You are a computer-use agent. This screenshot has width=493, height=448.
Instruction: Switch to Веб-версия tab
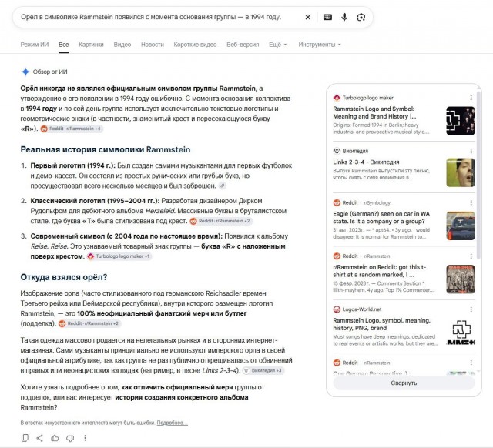243,45
